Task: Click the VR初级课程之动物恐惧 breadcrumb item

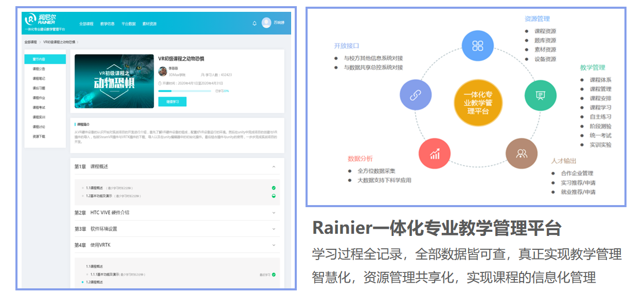Action: point(59,42)
